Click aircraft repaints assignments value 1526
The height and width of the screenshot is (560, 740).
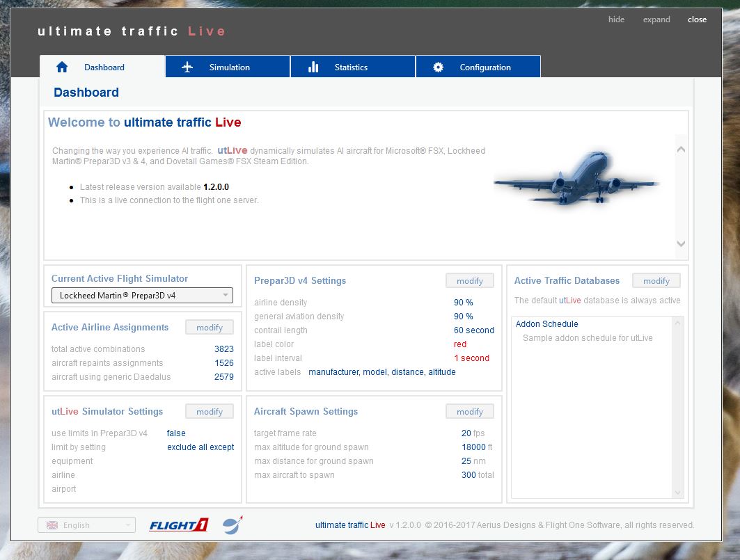(223, 363)
